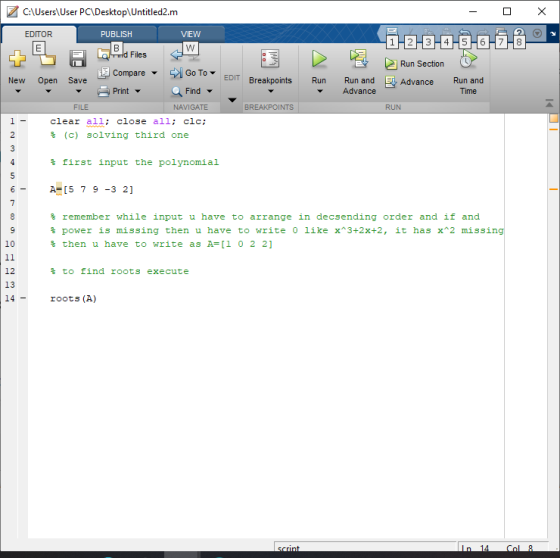Switch to the PUBLISH tab

(x=116, y=34)
